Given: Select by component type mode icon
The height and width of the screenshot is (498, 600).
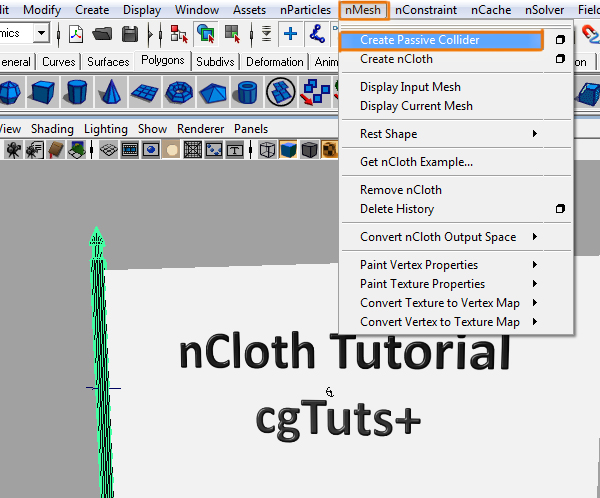Looking at the screenshot, I should point(232,34).
